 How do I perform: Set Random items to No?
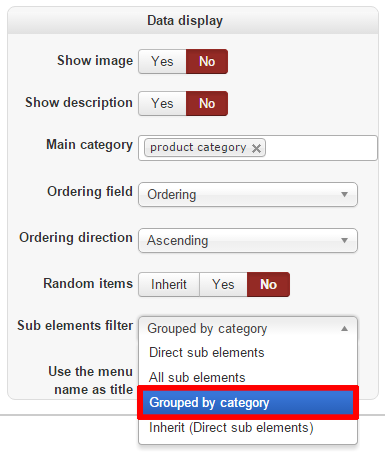click(268, 284)
